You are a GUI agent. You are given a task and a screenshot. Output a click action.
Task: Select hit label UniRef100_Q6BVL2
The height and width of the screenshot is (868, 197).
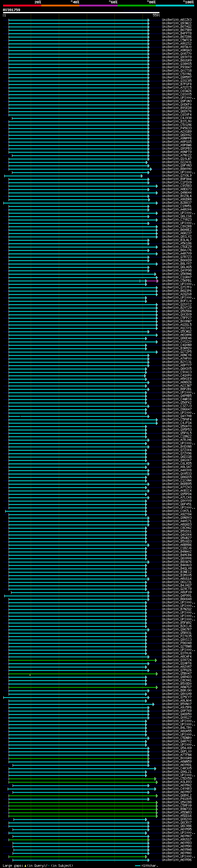coord(176,795)
